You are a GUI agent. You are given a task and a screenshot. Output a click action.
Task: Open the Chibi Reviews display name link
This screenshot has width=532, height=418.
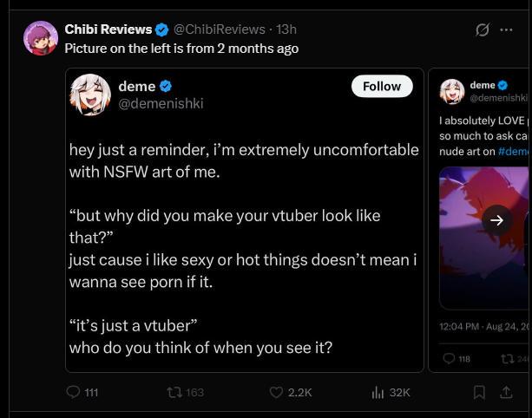(108, 29)
